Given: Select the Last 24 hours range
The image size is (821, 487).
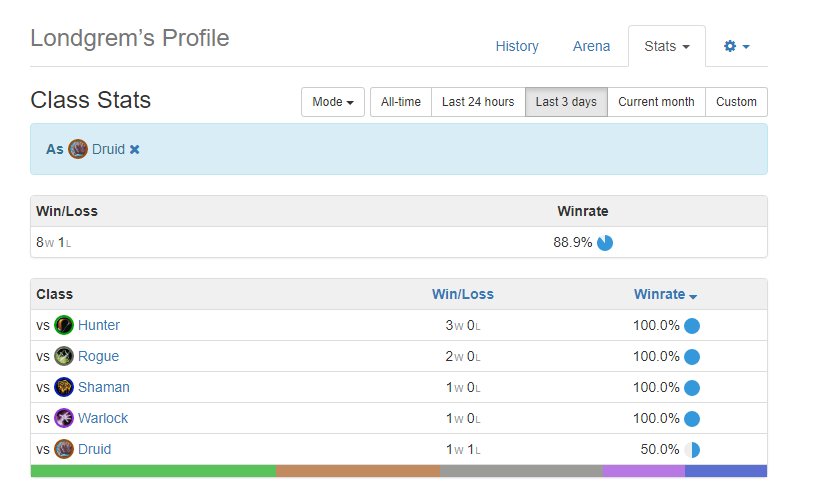Looking at the screenshot, I should (478, 102).
